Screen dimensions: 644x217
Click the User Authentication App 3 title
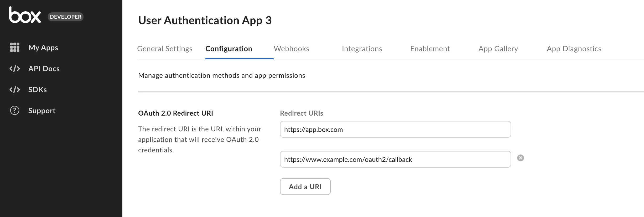[x=205, y=20]
